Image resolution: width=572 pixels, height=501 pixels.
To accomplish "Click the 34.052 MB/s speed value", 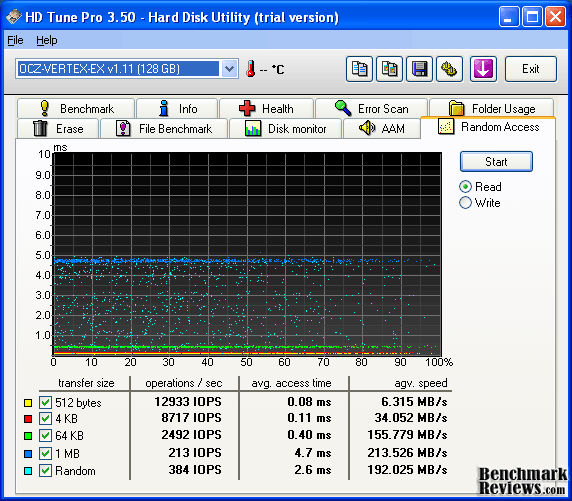I will [x=411, y=417].
